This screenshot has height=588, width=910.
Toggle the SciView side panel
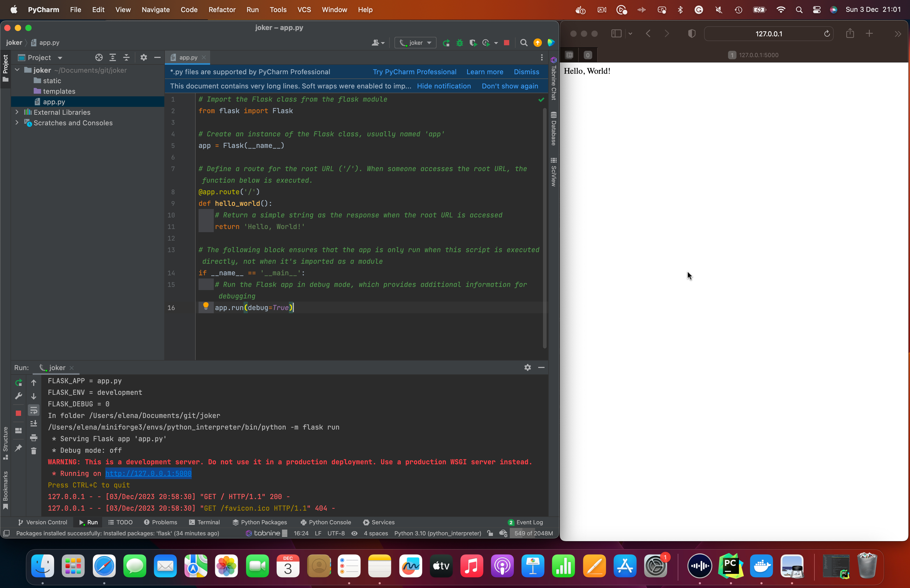click(553, 172)
